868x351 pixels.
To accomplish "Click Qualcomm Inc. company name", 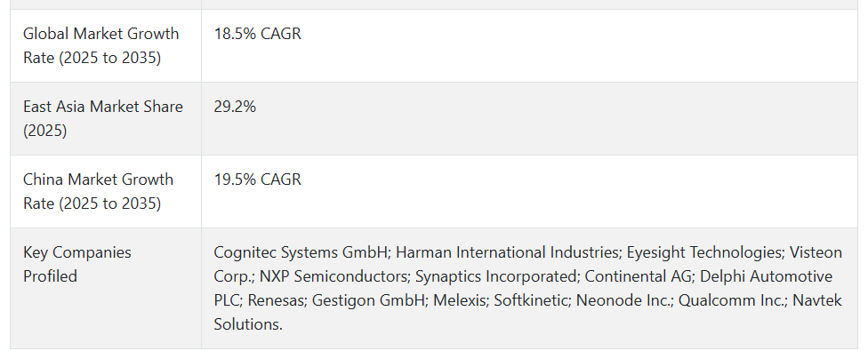I will [x=731, y=300].
